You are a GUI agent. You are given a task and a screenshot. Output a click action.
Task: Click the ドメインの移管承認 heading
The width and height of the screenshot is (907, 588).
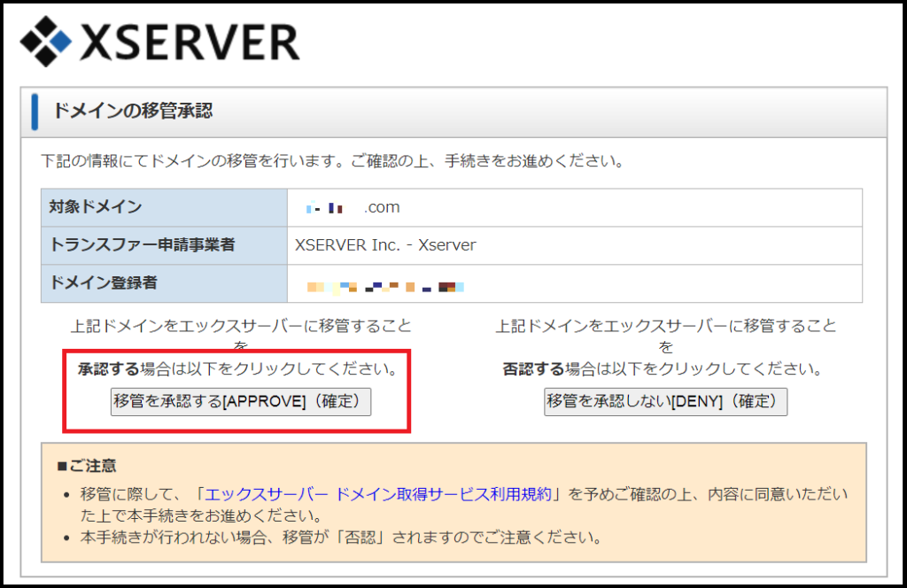coord(133,111)
